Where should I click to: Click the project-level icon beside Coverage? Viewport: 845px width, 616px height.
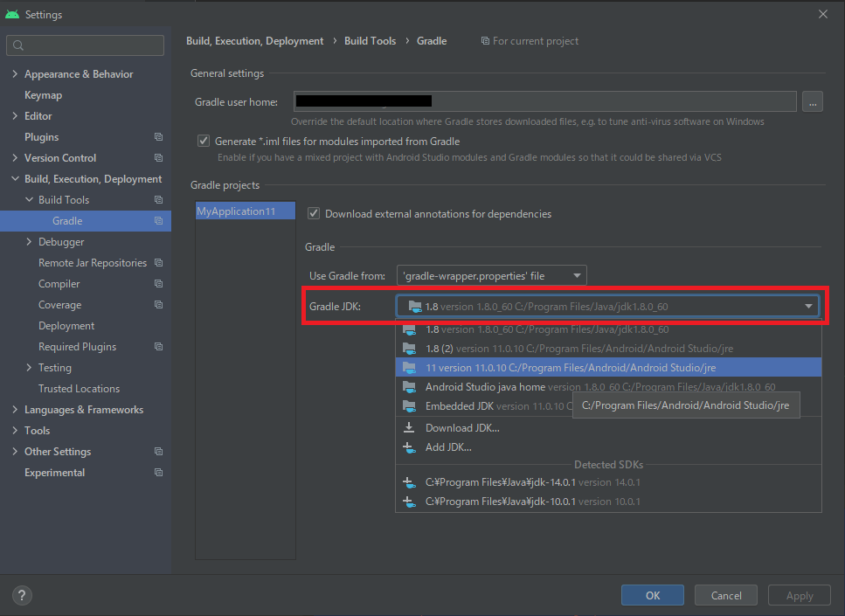(x=158, y=305)
